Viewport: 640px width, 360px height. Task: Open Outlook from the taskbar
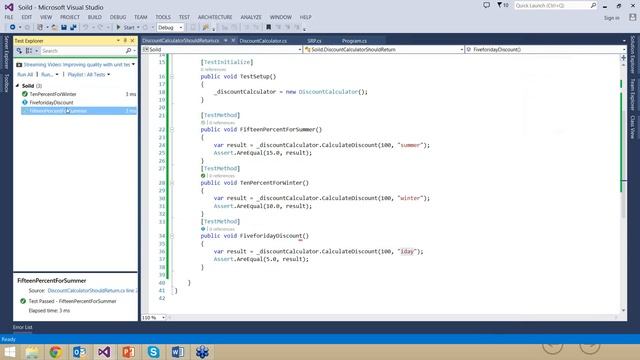[x=80, y=352]
